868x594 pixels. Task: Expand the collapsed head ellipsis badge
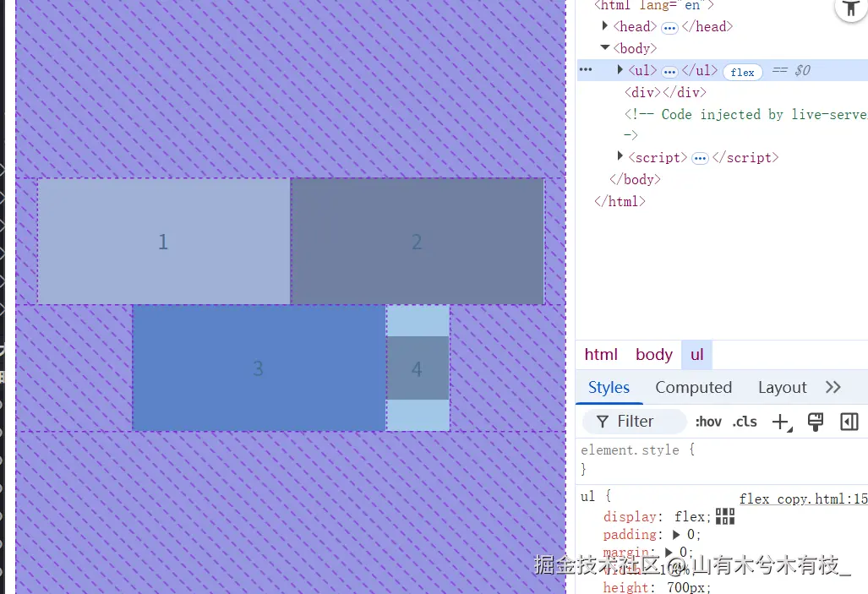coord(669,28)
